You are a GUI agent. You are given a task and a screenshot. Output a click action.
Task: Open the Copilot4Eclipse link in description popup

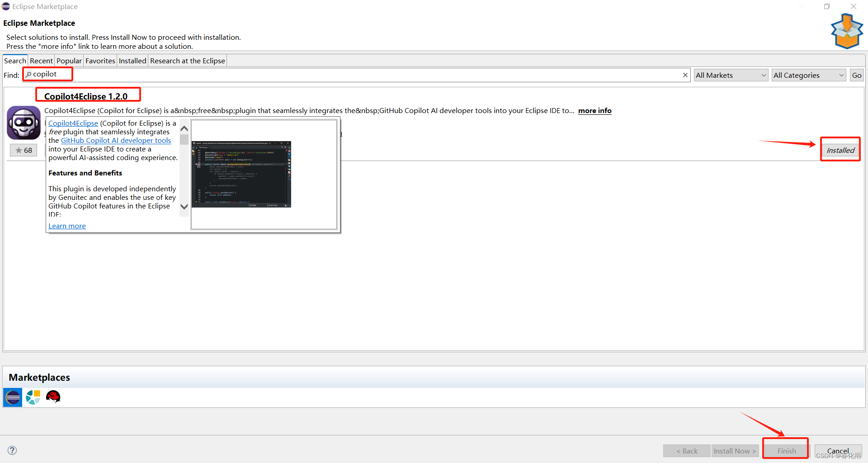click(x=73, y=123)
